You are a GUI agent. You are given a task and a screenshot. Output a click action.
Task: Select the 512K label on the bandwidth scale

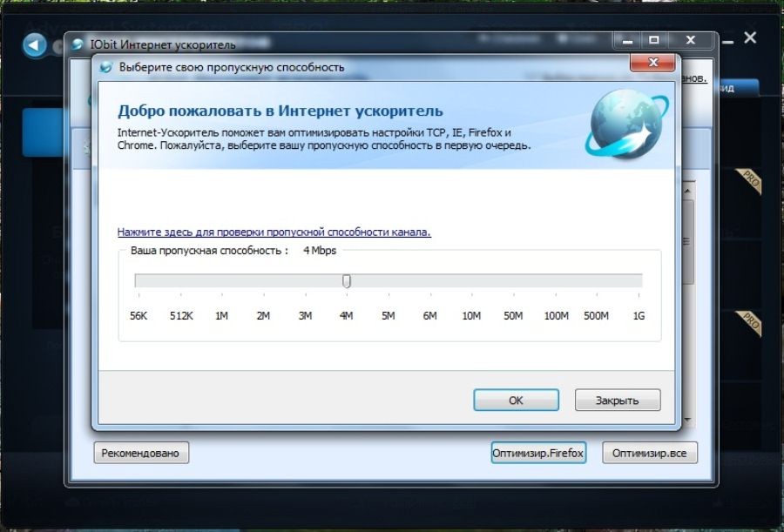click(x=181, y=316)
